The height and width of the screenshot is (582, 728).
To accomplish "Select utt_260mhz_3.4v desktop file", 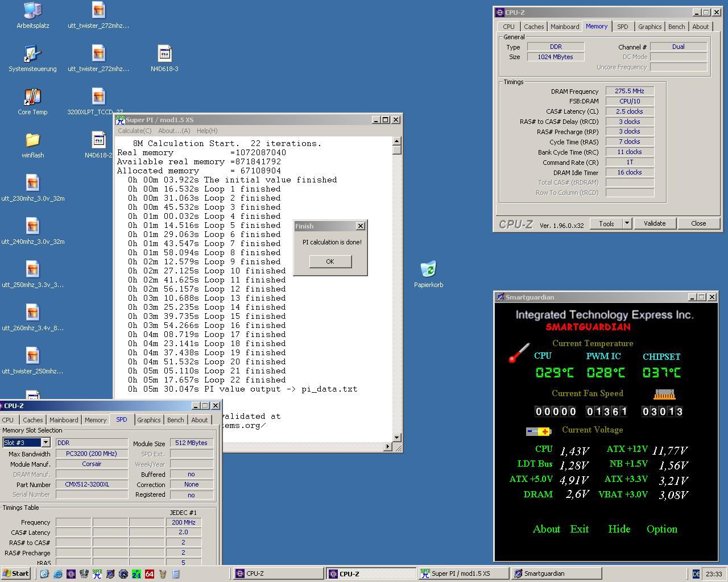I will click(x=32, y=318).
